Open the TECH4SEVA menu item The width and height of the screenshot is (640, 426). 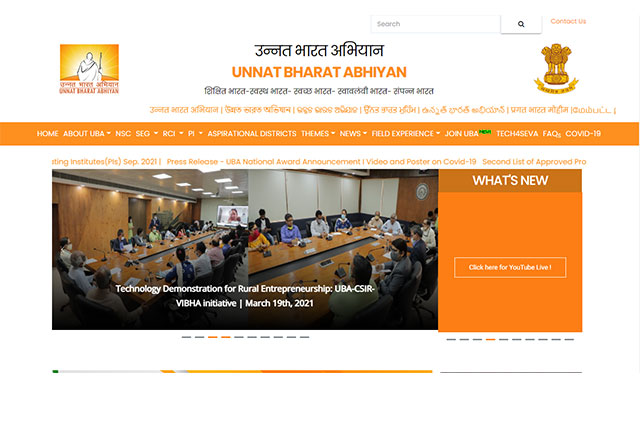tap(517, 133)
